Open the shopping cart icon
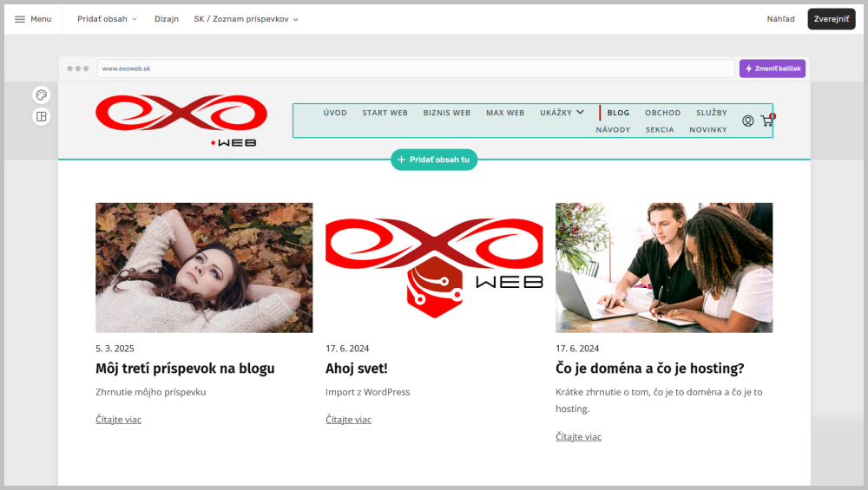The height and width of the screenshot is (490, 868). 767,121
